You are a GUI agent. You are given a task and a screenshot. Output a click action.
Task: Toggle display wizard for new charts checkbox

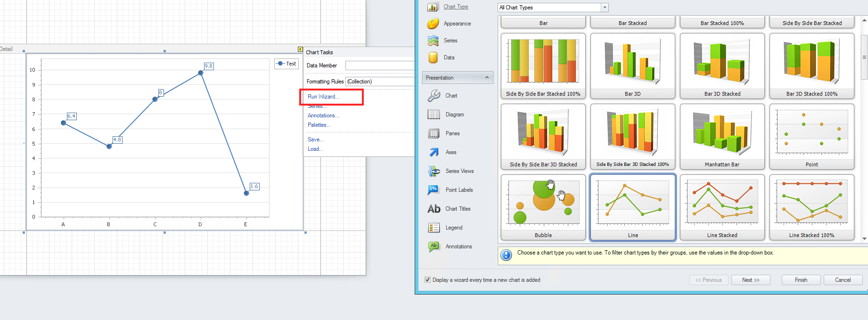428,280
